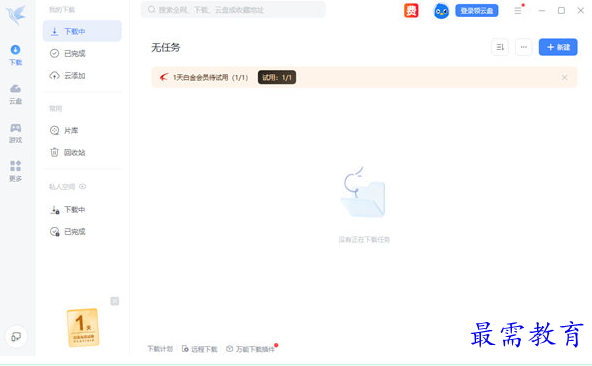Click the feedback chat icon at bottom-left
Screen dimensions: 592x366
pyautogui.click(x=16, y=337)
